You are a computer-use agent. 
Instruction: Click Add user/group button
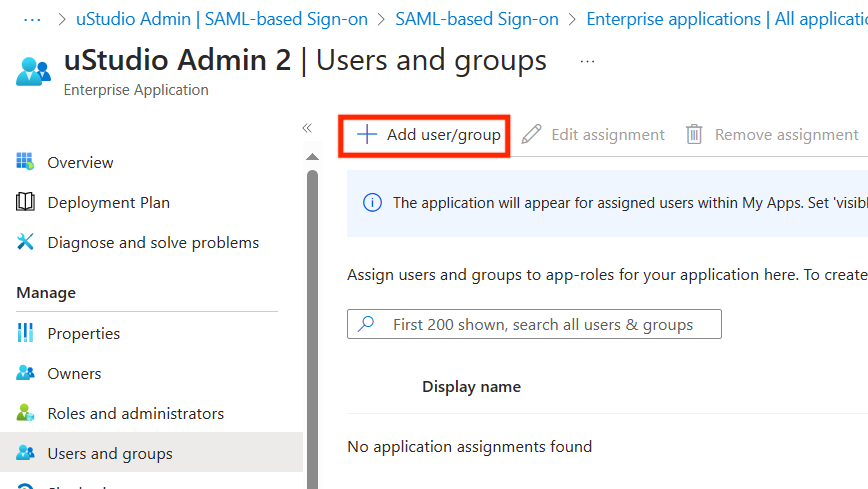pos(428,135)
